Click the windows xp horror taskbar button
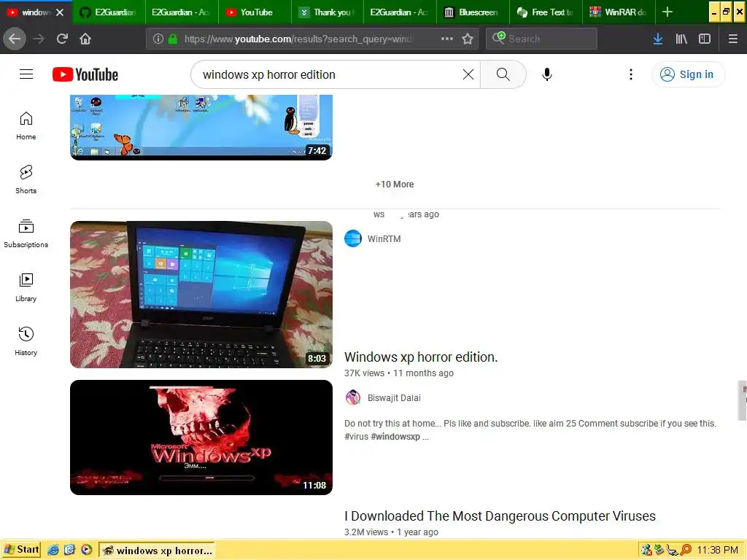 [x=158, y=550]
